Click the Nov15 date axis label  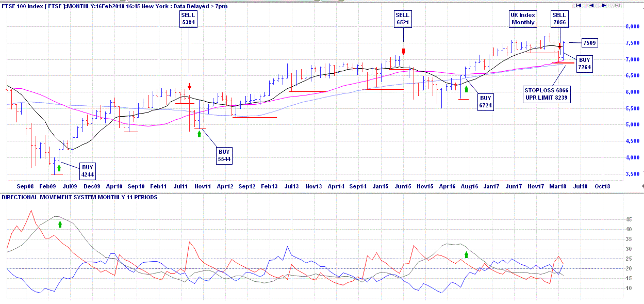425,186
